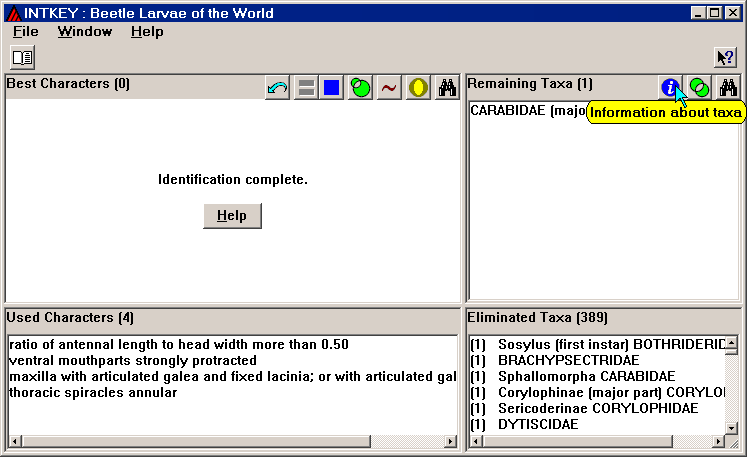Open Information about taxa icon

coord(671,88)
